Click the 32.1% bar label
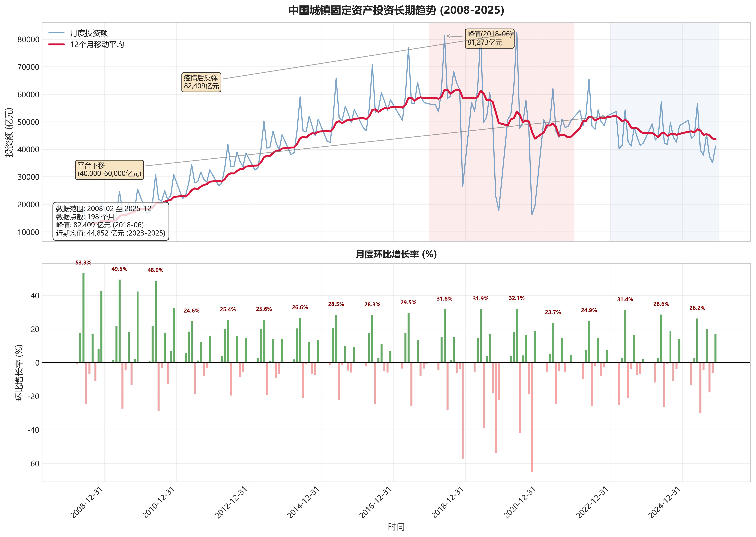This screenshot has height=537, width=756. click(517, 298)
